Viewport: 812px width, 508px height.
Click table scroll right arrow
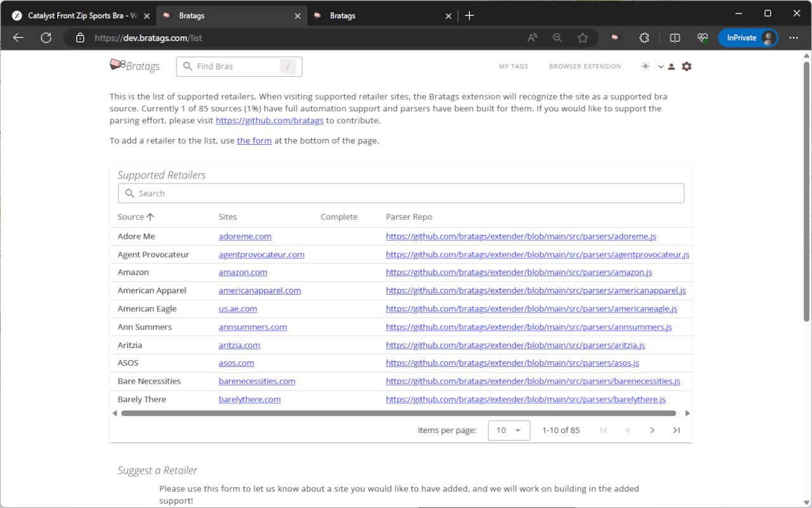pos(688,413)
